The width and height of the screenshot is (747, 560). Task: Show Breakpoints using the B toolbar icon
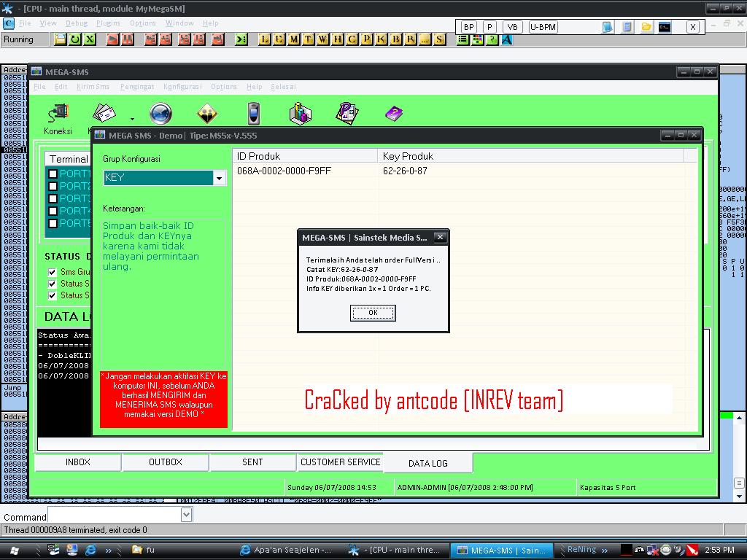coord(396,39)
